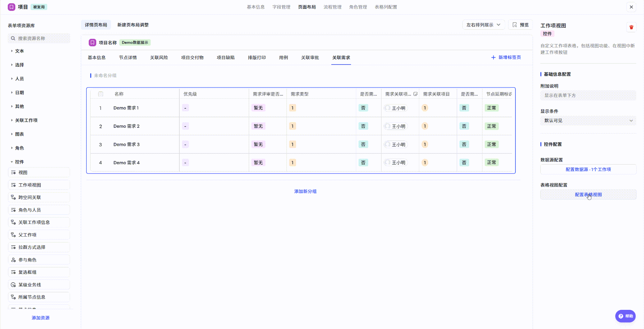Switch to the 表格列配置 top tab
Screen dimensions: 644x329
point(386,7)
